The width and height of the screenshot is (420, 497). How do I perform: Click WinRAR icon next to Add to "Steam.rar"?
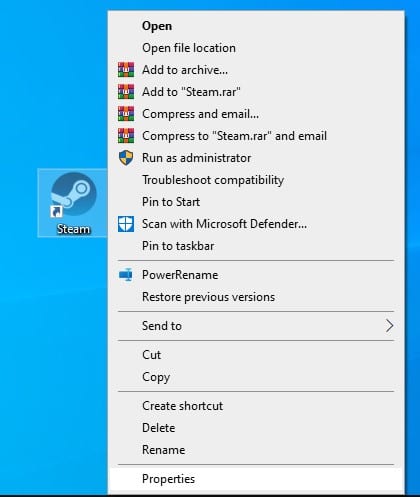[126, 92]
